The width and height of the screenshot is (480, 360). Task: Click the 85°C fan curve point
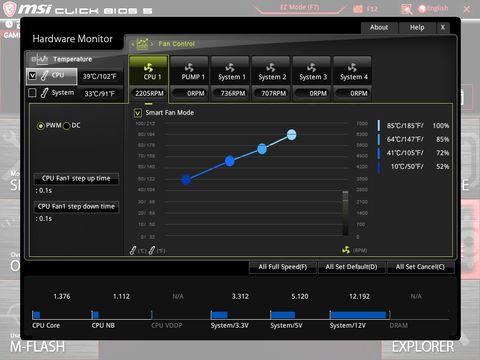pos(292,135)
